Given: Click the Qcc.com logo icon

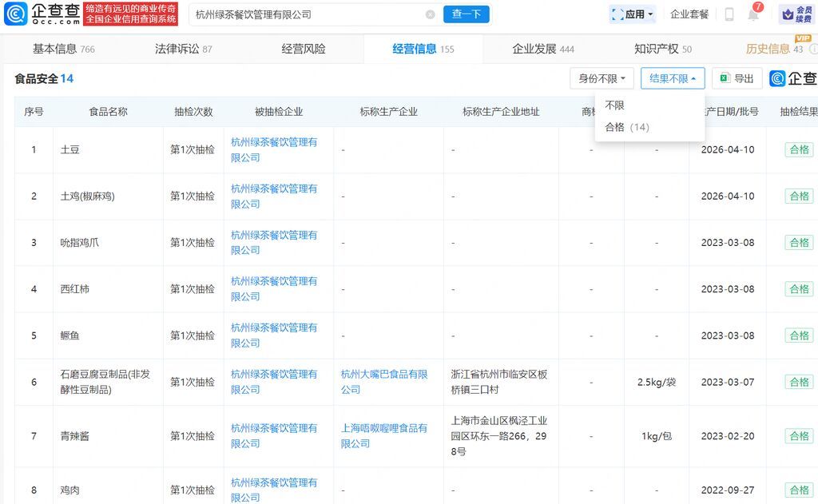Looking at the screenshot, I should pos(16,14).
